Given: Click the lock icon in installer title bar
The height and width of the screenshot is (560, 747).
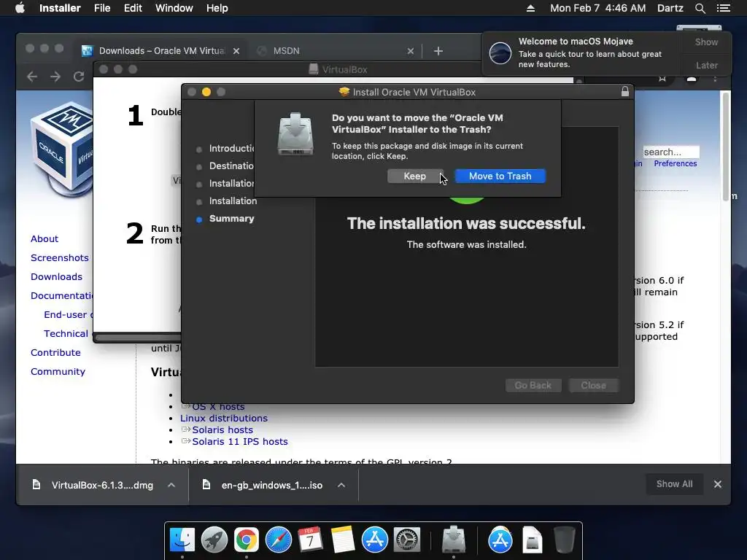Looking at the screenshot, I should point(625,92).
